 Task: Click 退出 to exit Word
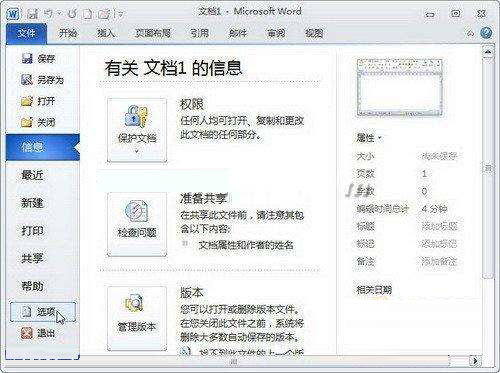[x=38, y=333]
